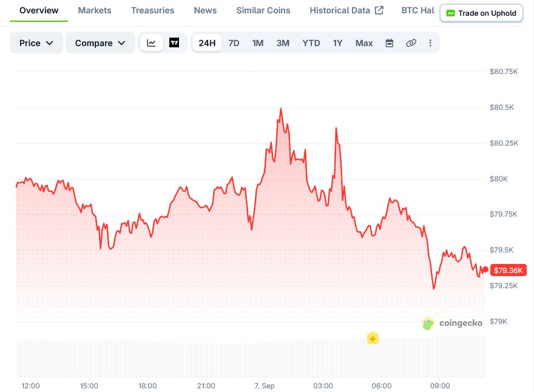This screenshot has height=392, width=534.
Task: Click the $79.36K current price label
Action: (508, 271)
